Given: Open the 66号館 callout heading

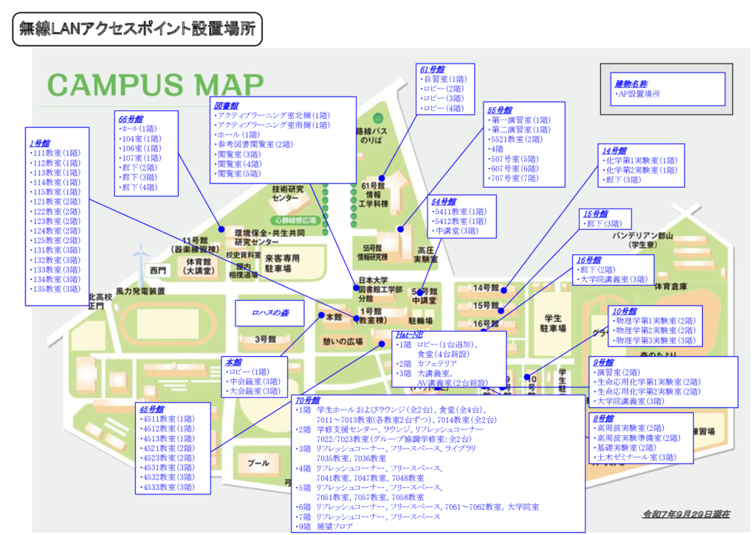Looking at the screenshot, I should click(x=130, y=118).
